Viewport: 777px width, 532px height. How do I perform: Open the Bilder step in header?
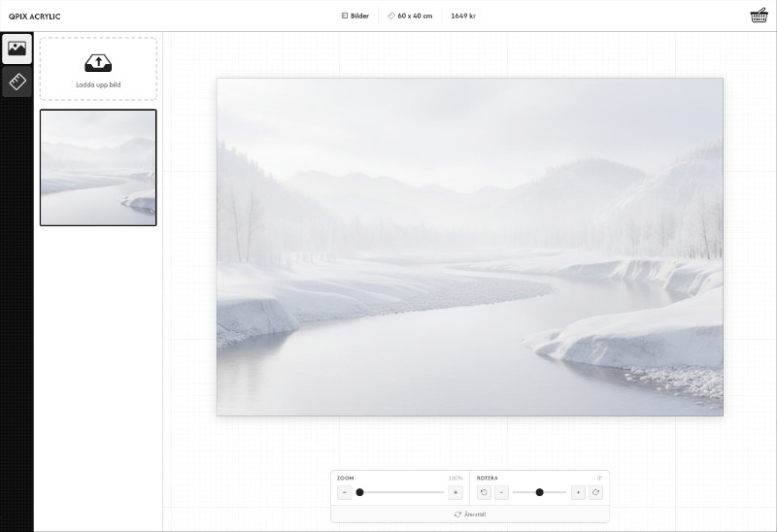(x=355, y=17)
